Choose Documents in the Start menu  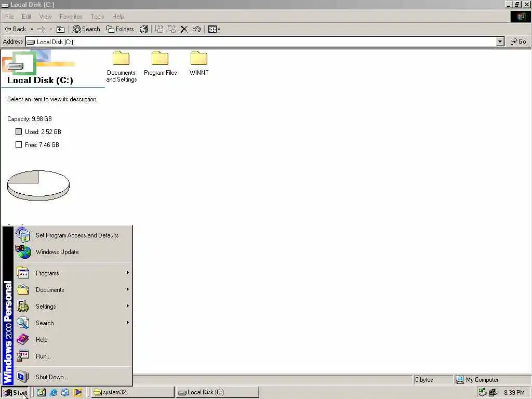pyautogui.click(x=73, y=290)
